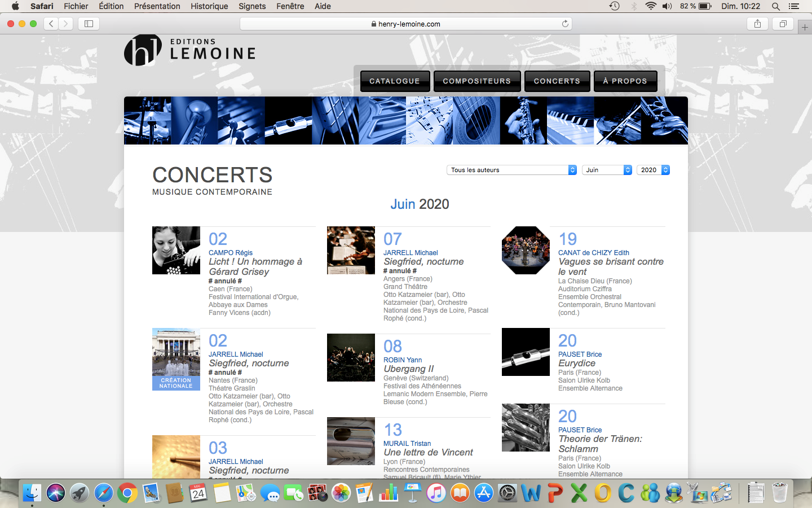This screenshot has width=812, height=508.
Task: Click the COMPOSITEURS navigation button
Action: (x=477, y=81)
